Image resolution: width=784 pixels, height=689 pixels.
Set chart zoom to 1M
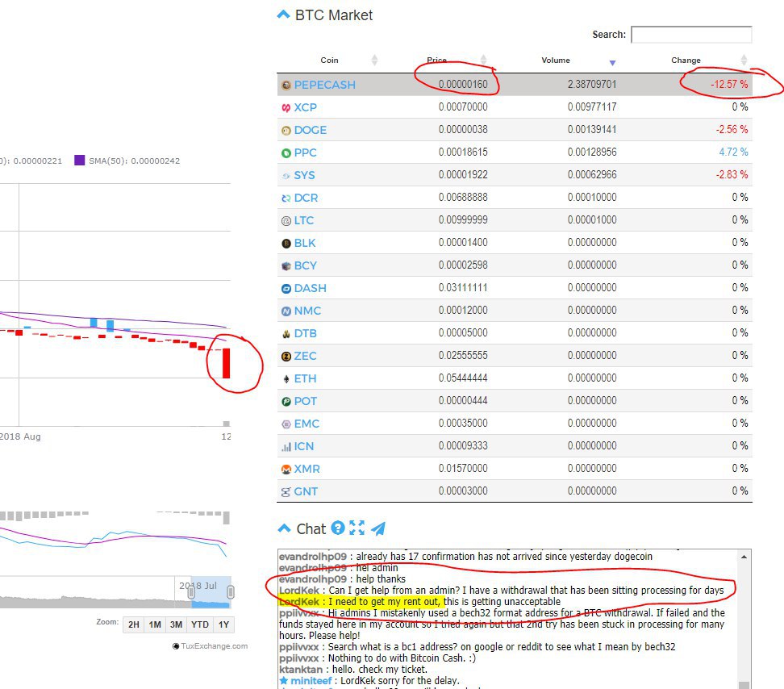tap(155, 624)
